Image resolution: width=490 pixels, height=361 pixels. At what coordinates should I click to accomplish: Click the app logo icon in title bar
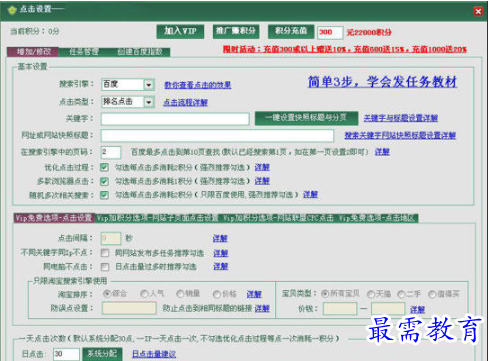(12, 10)
